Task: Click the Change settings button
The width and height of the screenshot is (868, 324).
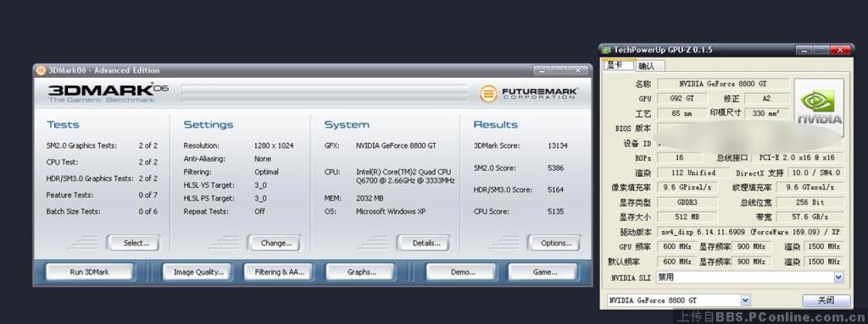Action: 273,243
